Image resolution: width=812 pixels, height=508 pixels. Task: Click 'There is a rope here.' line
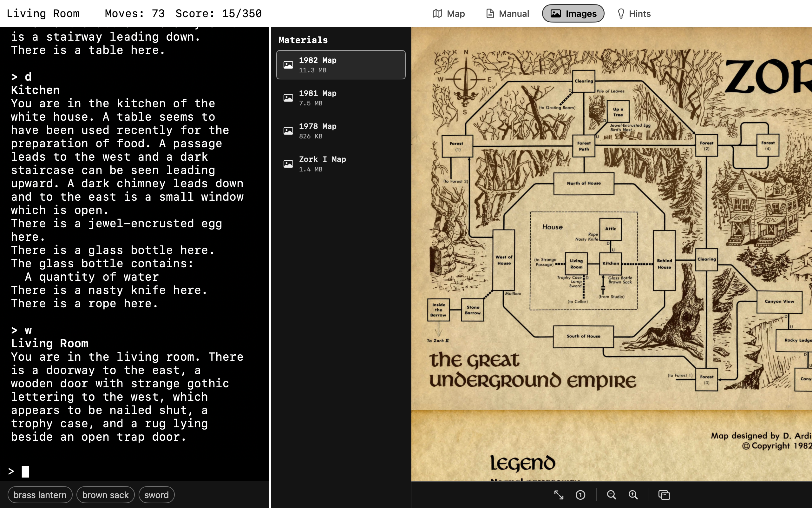(x=85, y=304)
